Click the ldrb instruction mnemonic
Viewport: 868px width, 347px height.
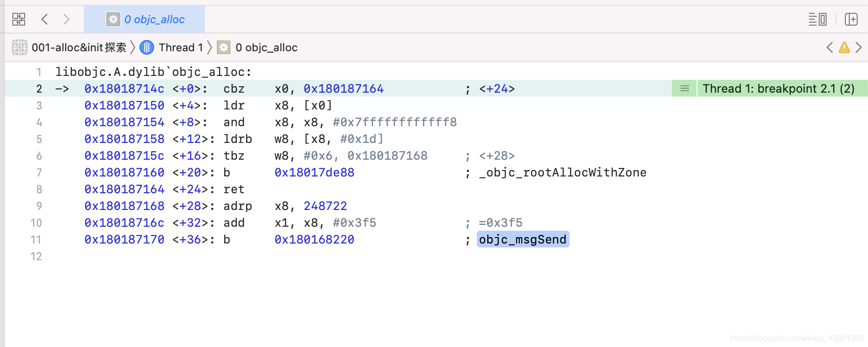click(x=237, y=139)
